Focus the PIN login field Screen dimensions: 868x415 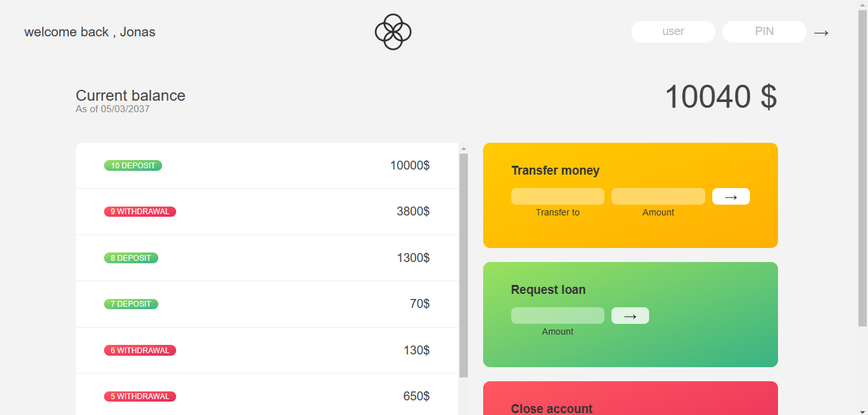click(765, 32)
